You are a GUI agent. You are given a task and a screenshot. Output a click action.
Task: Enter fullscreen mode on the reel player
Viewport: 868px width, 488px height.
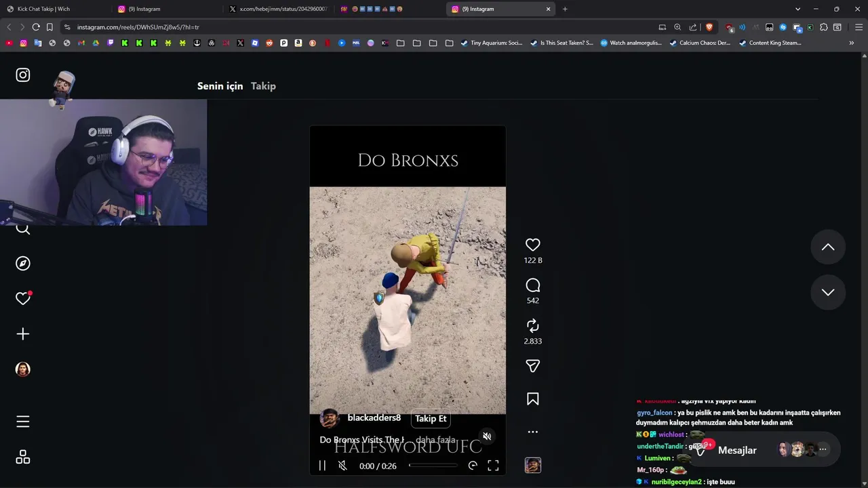coord(493,466)
